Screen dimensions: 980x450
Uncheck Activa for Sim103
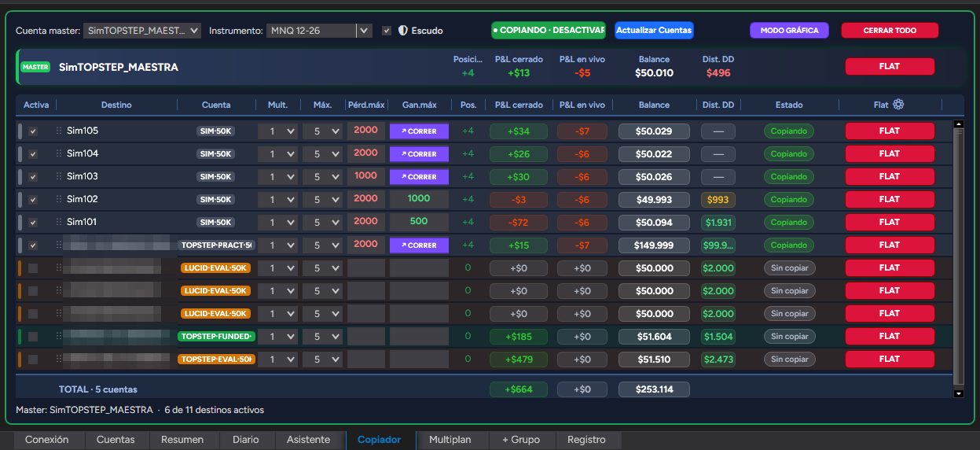coord(33,177)
